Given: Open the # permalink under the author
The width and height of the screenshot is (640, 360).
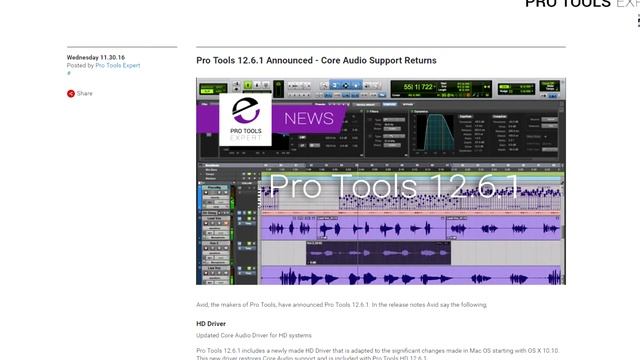Looking at the screenshot, I should (69, 73).
